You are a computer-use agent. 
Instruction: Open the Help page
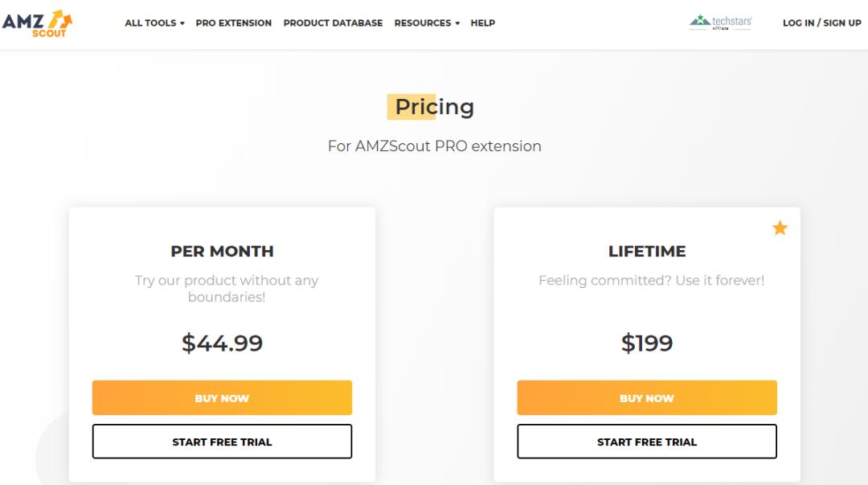point(483,23)
